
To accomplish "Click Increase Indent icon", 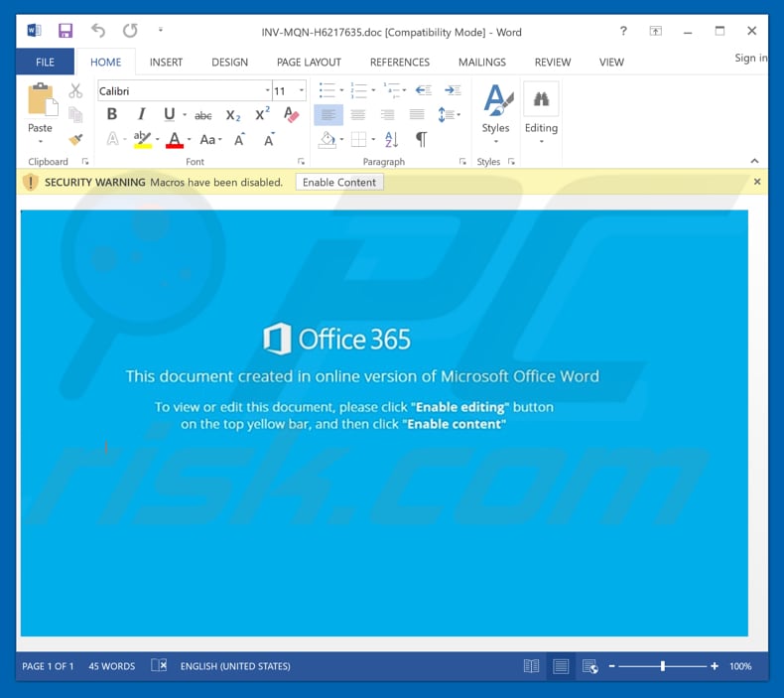I will pos(453,90).
